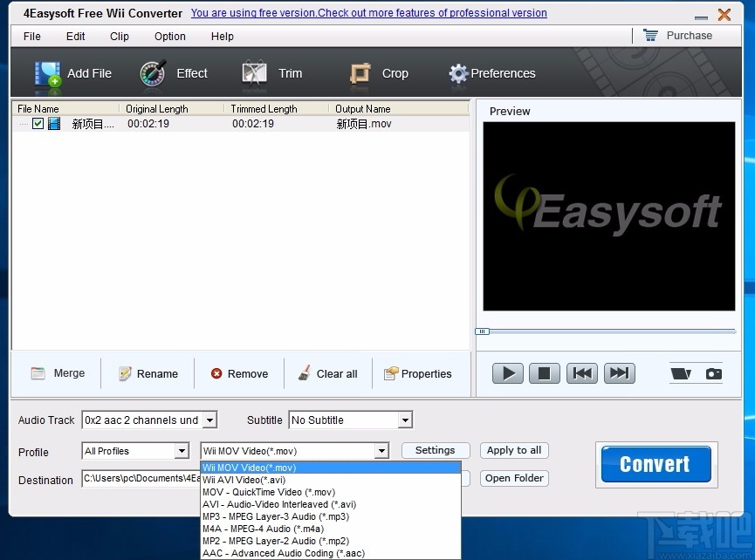Click the Add File toolbar icon
This screenshot has width=755, height=560.
pos(46,73)
